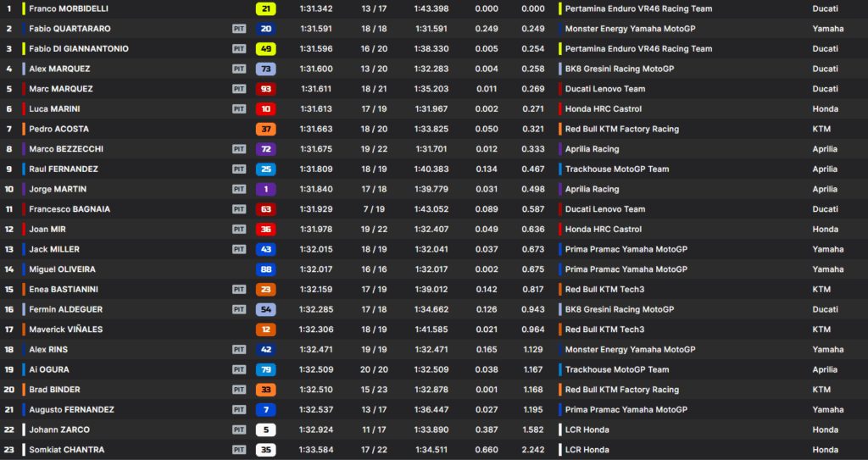Viewport: 868px width, 460px height.
Task: Click team Monster Energy Yamaha MotoGP in Rins row
Action: click(x=631, y=349)
